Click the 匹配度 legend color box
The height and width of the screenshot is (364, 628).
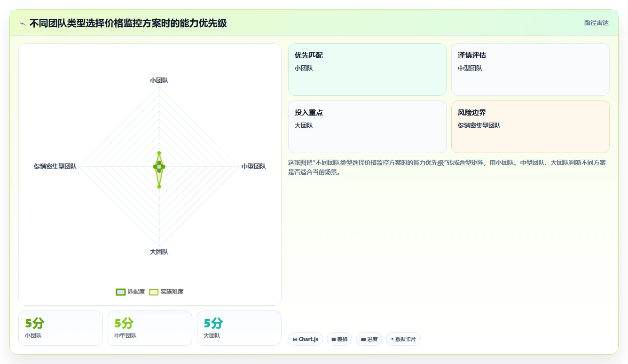[x=121, y=292]
